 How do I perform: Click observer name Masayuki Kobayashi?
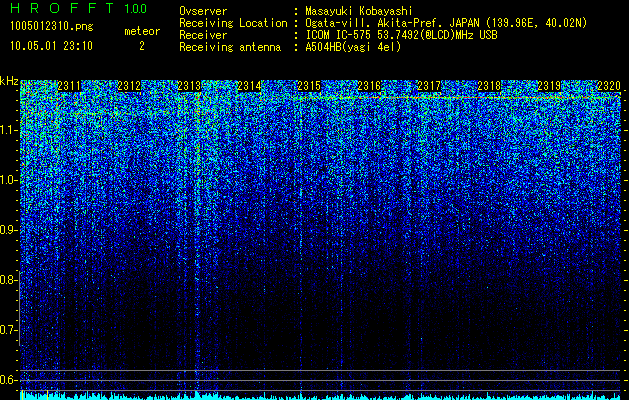coord(359,11)
